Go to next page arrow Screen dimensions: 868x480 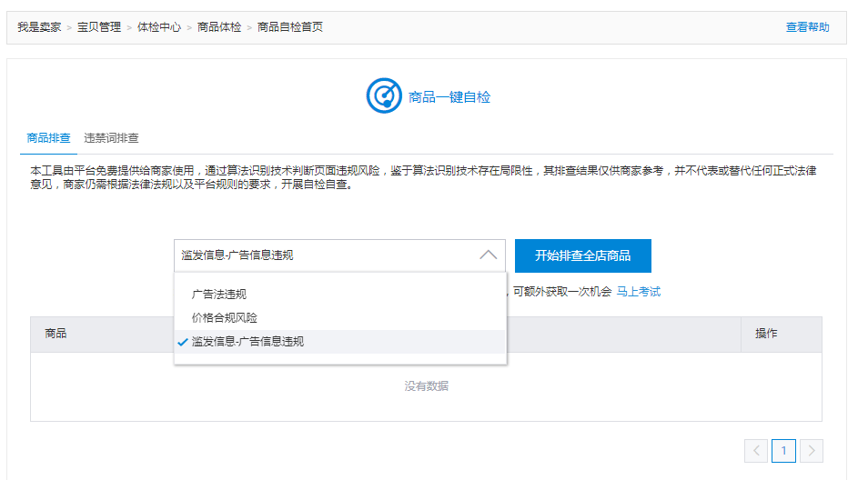coord(812,450)
